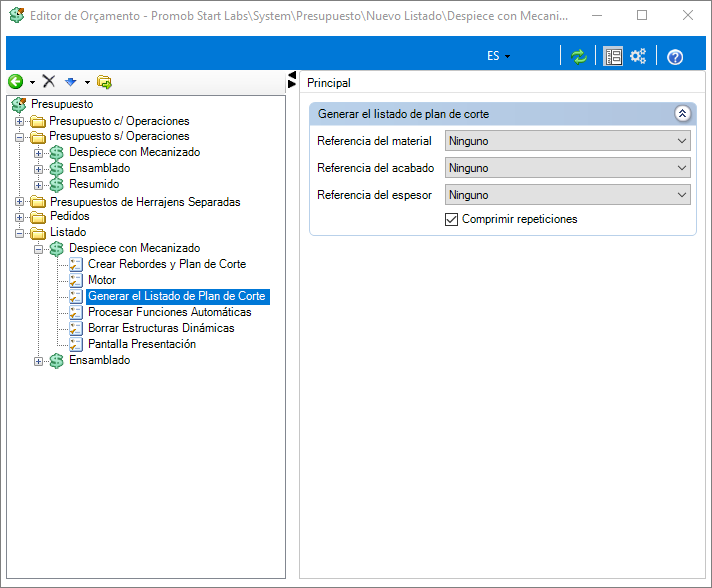Collapse Despiece con Mecanizado under Listado

coord(39,249)
